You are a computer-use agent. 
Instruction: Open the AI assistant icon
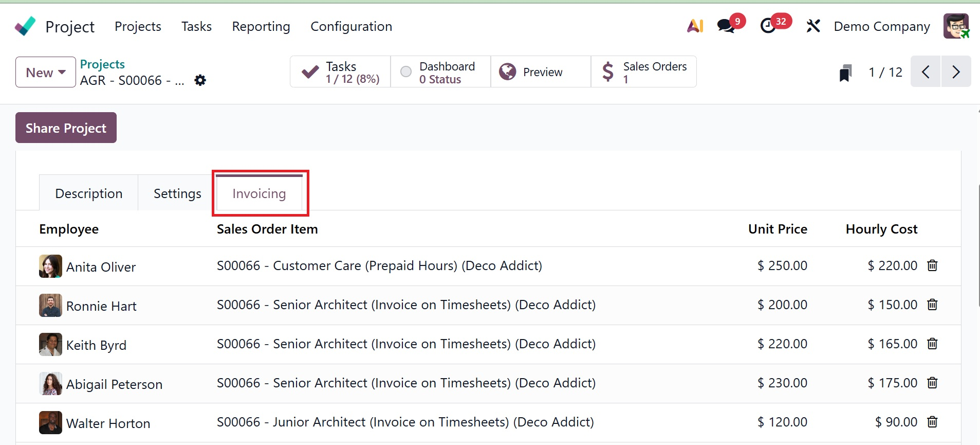point(695,26)
